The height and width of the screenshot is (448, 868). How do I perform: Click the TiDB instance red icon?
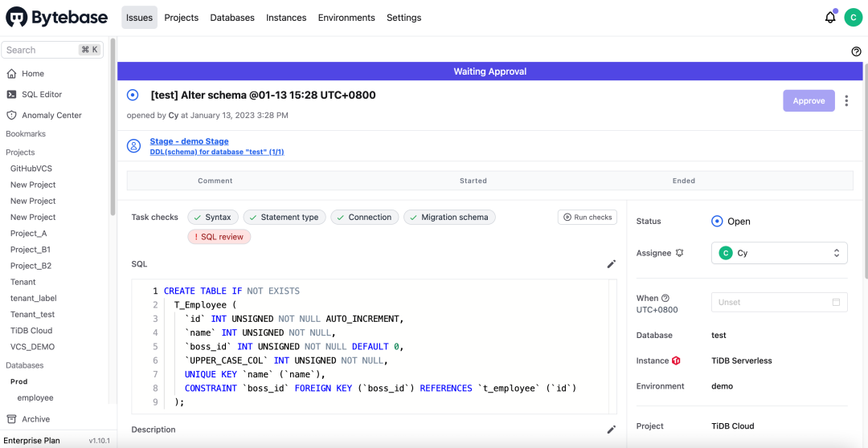tap(676, 360)
